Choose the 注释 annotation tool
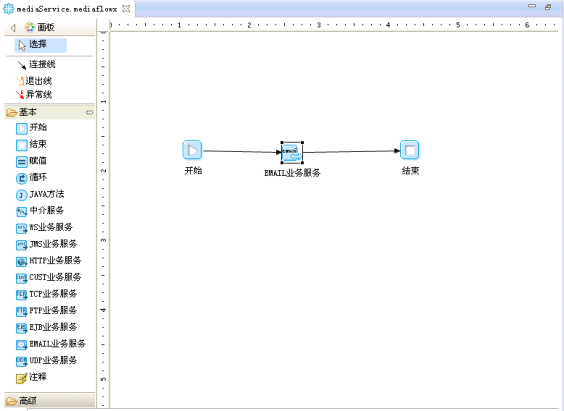Screen dimensions: 564x411 pos(31,378)
